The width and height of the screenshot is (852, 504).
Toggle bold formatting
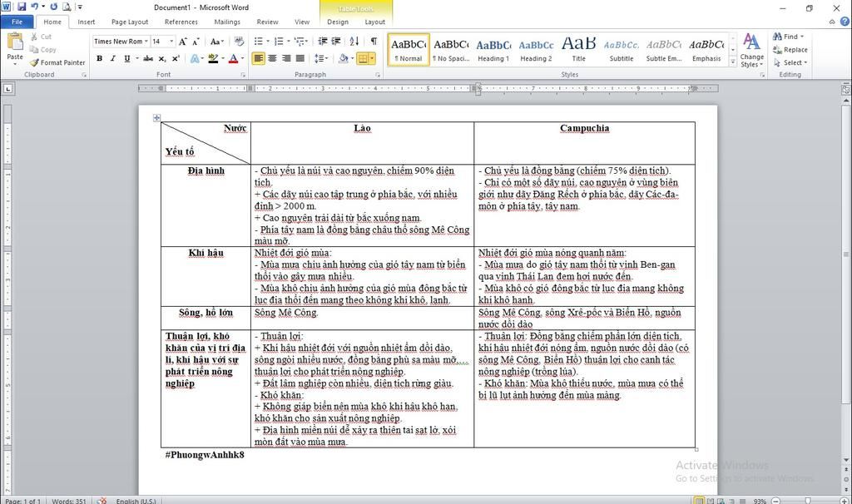pyautogui.click(x=99, y=58)
